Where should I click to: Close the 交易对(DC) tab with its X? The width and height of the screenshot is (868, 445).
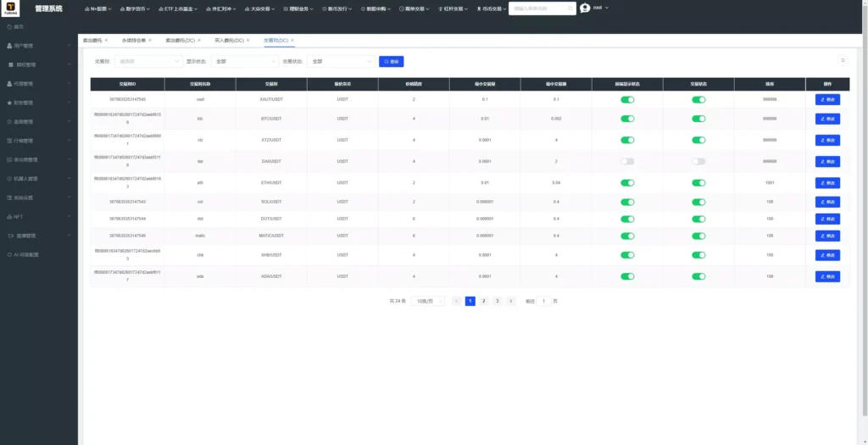tap(292, 41)
